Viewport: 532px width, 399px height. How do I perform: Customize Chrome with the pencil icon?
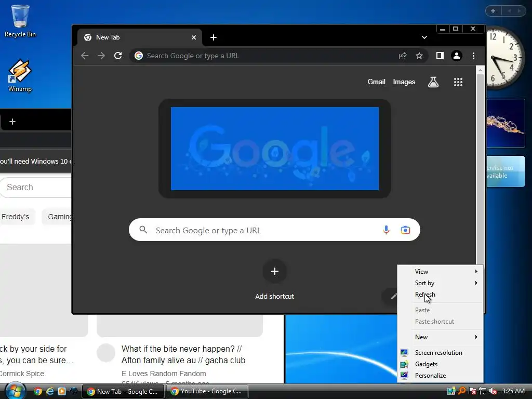[x=394, y=297]
